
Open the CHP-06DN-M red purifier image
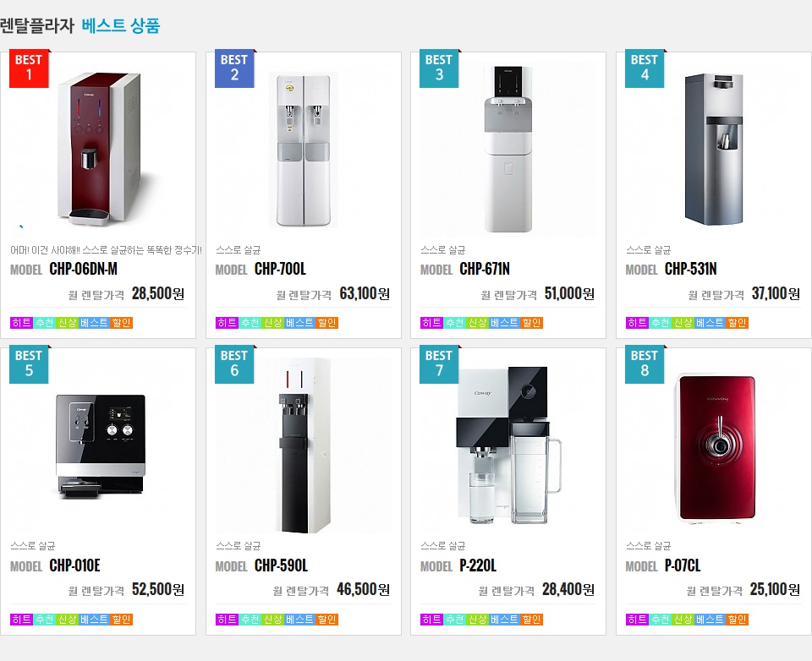click(x=98, y=149)
